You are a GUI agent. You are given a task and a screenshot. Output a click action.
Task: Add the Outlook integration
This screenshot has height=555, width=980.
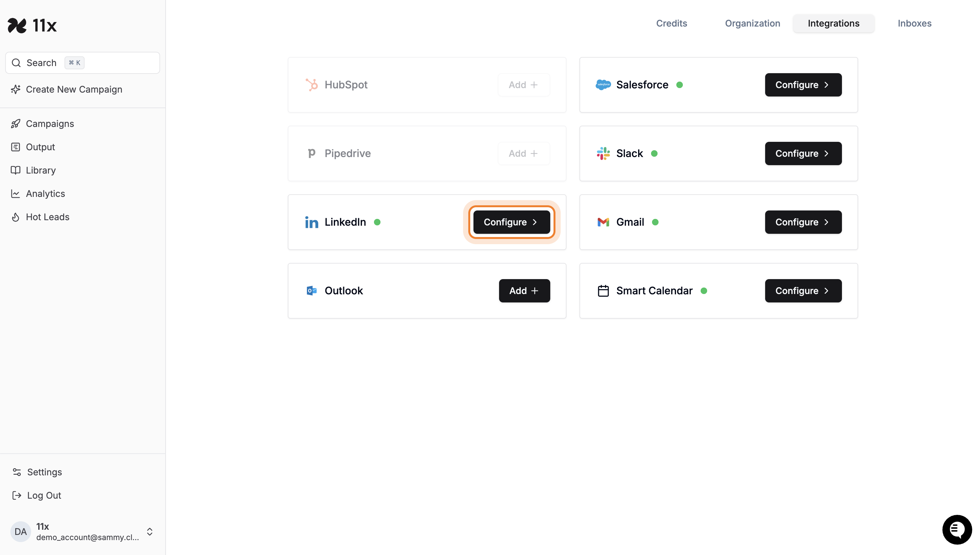click(524, 291)
